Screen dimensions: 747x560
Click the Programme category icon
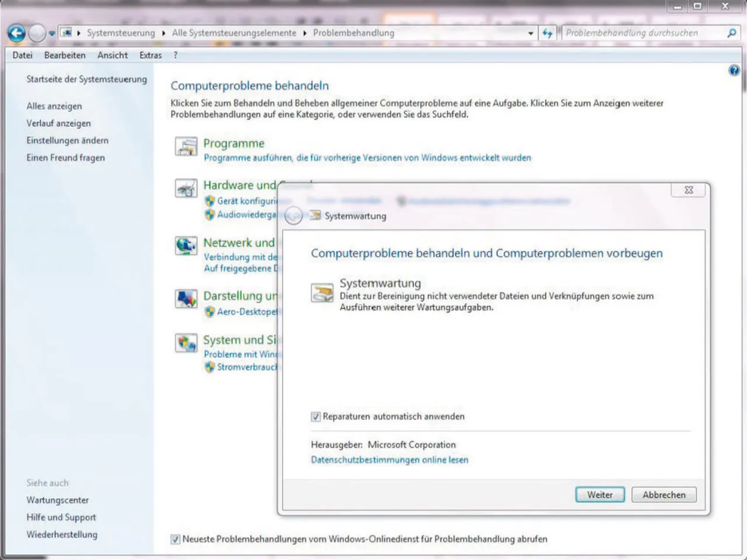coord(186,146)
